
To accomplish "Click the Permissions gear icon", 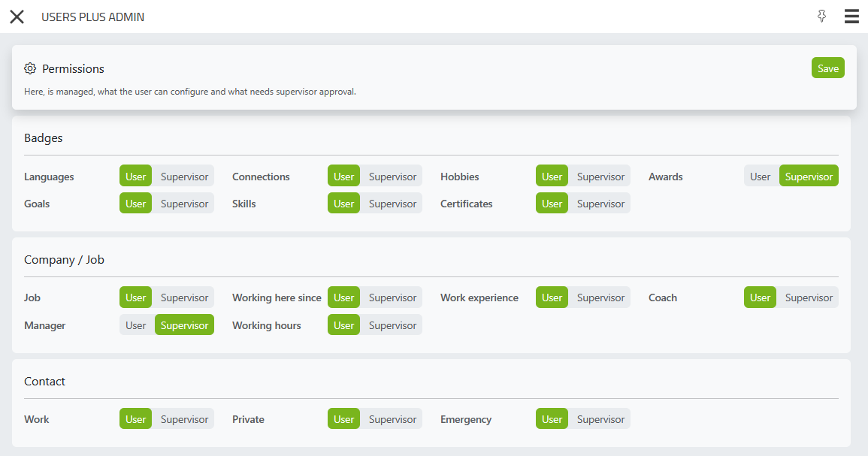I will [30, 68].
